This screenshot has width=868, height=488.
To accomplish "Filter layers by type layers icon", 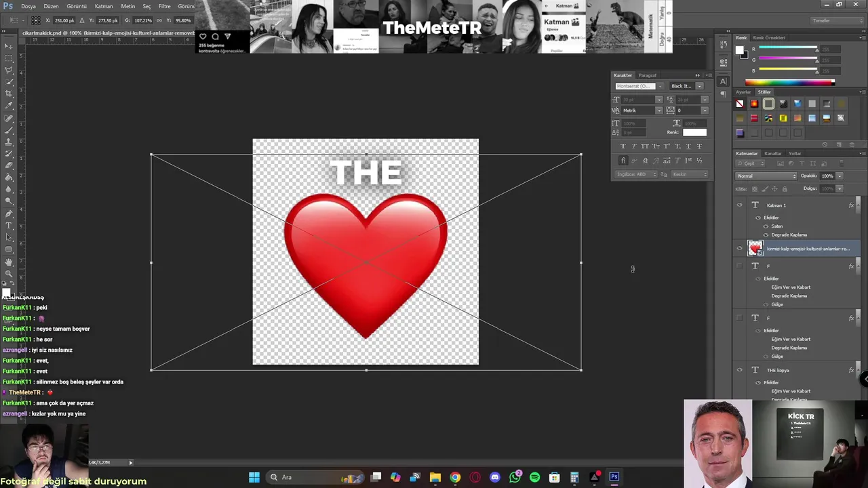I will (802, 163).
